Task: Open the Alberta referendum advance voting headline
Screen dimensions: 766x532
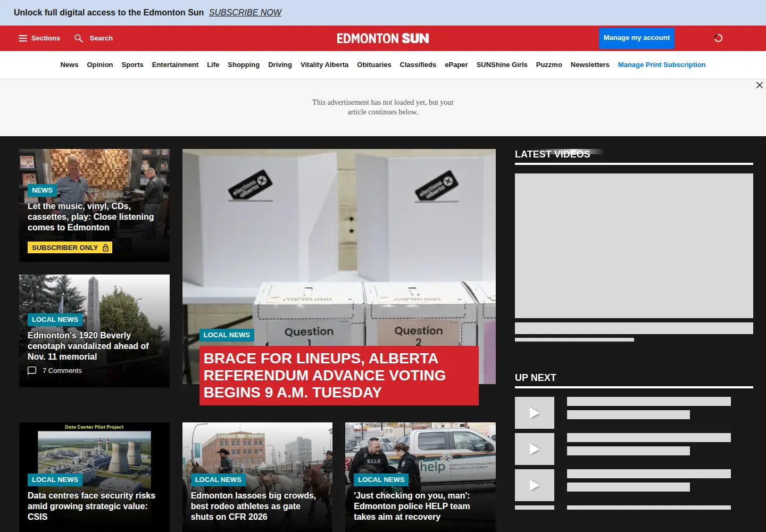Action: point(339,376)
